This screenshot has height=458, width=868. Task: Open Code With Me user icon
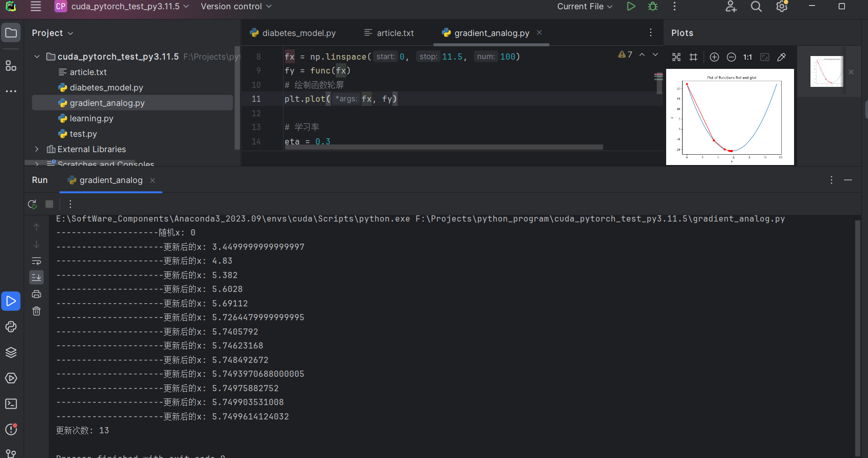click(x=731, y=6)
